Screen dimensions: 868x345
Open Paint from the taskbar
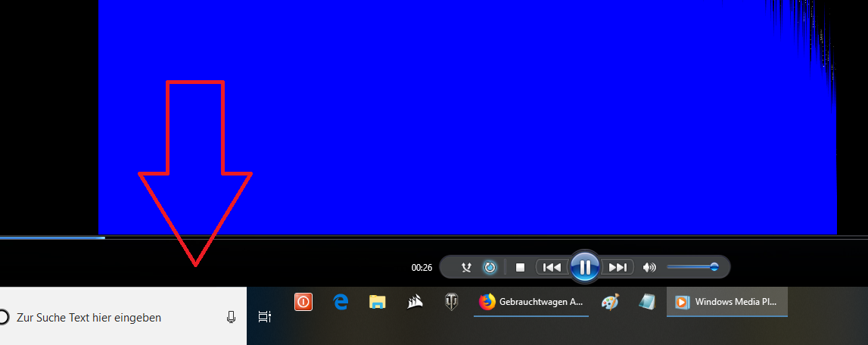coord(610,302)
